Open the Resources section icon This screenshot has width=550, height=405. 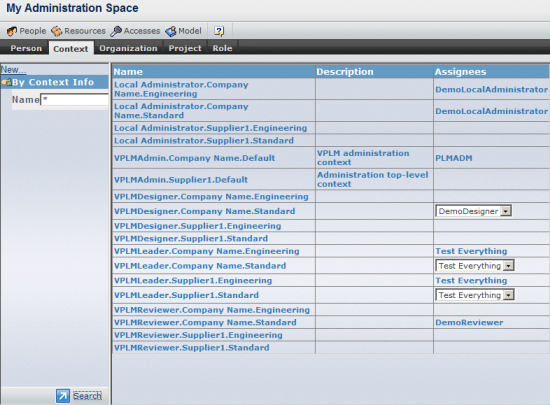coord(56,31)
